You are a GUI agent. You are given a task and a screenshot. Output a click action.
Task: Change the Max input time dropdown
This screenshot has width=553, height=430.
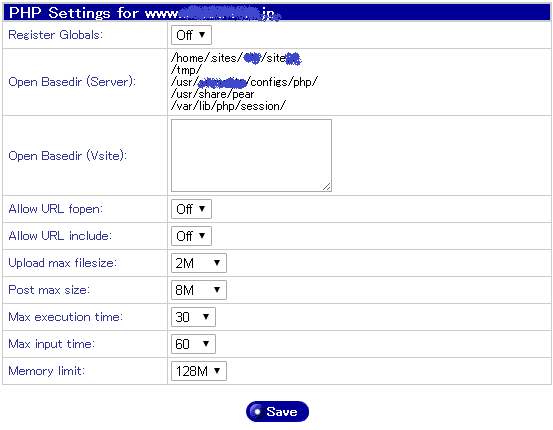coord(193,344)
